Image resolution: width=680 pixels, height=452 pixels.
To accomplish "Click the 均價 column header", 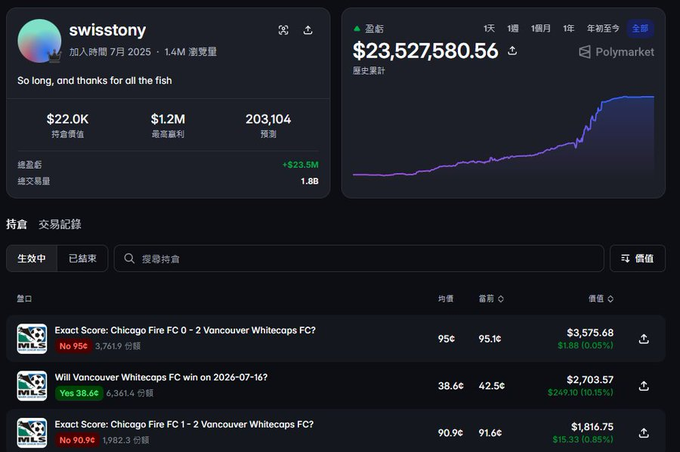I will (445, 298).
